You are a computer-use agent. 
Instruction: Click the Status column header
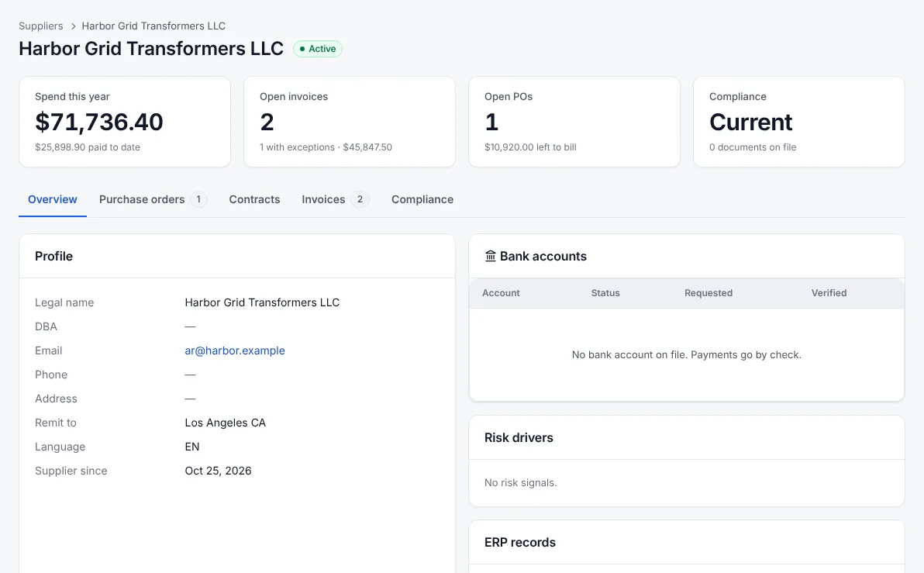(605, 293)
